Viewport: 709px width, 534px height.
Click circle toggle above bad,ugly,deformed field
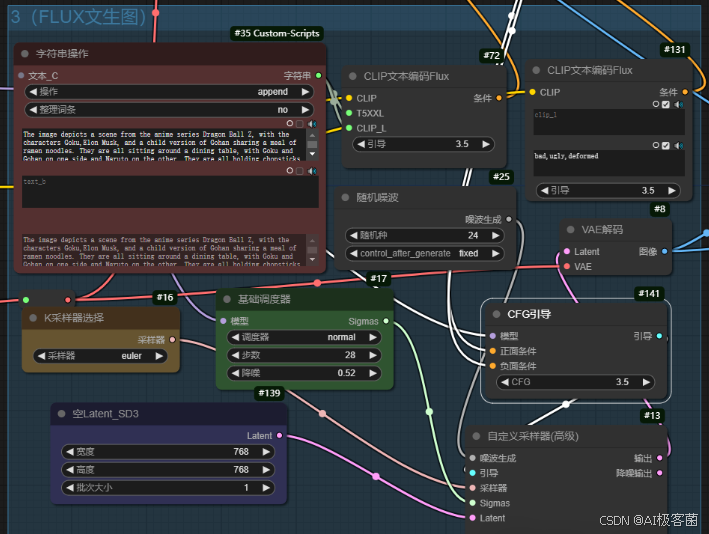656,145
